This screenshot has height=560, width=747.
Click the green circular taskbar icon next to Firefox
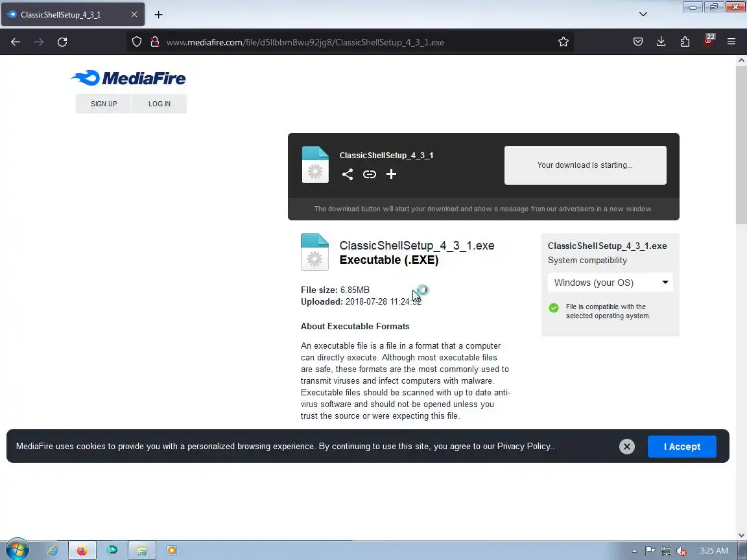(x=112, y=550)
